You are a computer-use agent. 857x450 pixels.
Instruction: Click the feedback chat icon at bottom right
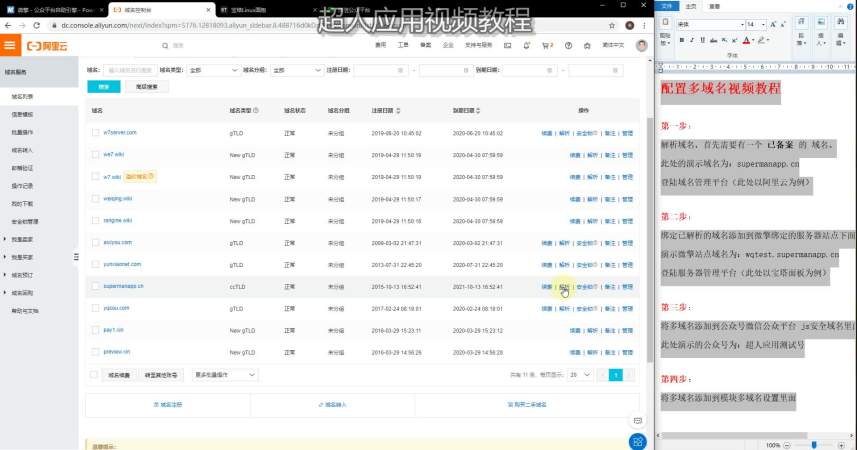click(638, 420)
